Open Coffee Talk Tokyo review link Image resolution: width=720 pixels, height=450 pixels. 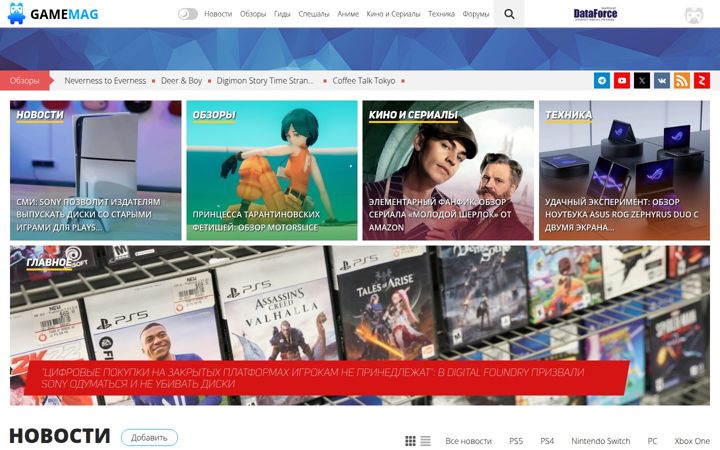click(364, 81)
